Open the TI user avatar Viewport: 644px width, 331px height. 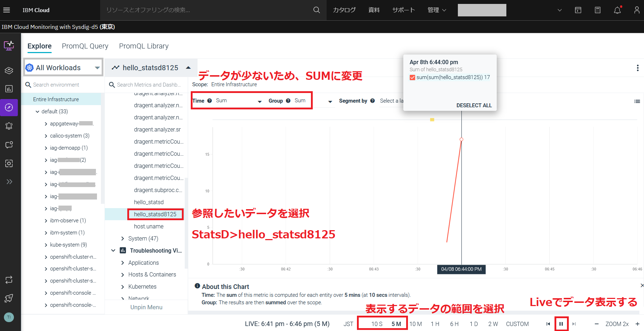tap(9, 317)
